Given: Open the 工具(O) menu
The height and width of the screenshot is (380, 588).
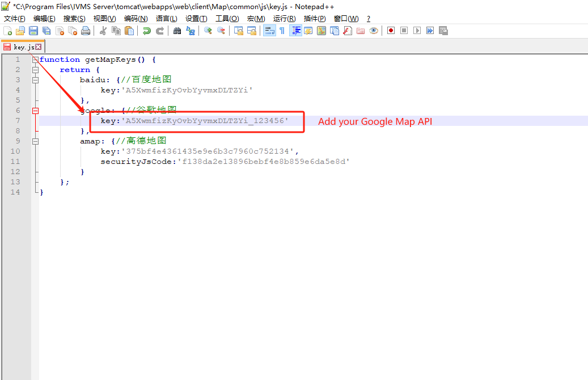Looking at the screenshot, I should (x=227, y=18).
